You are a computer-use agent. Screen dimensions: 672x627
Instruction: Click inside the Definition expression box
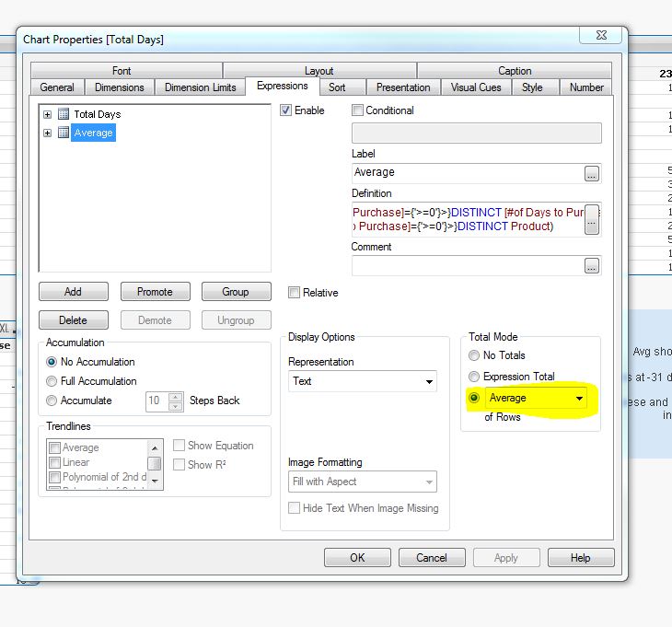tap(468, 219)
